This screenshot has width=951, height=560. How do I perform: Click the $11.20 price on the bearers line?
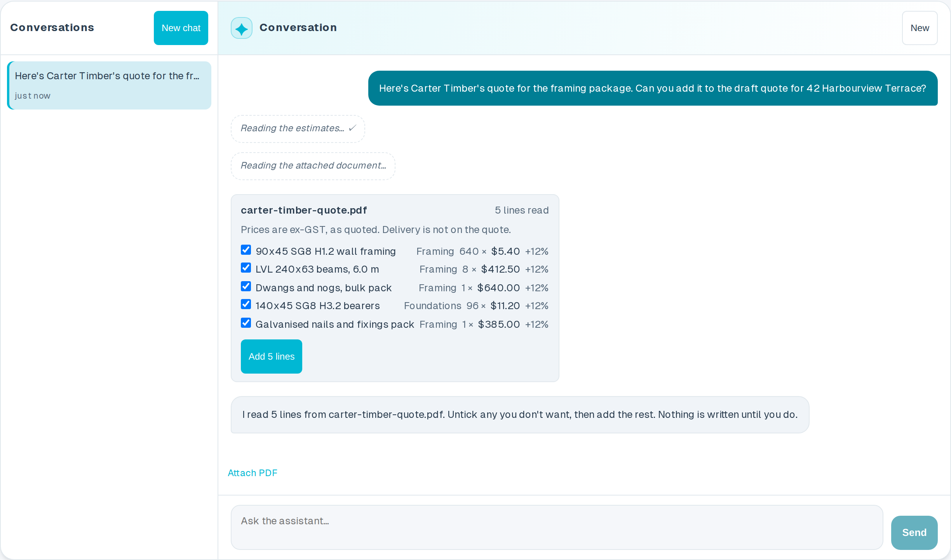click(x=505, y=306)
